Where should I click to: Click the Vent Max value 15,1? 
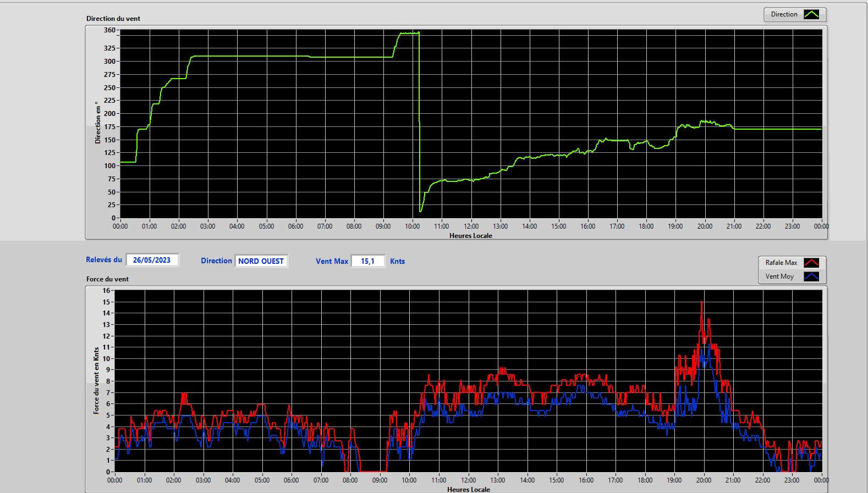pyautogui.click(x=367, y=261)
